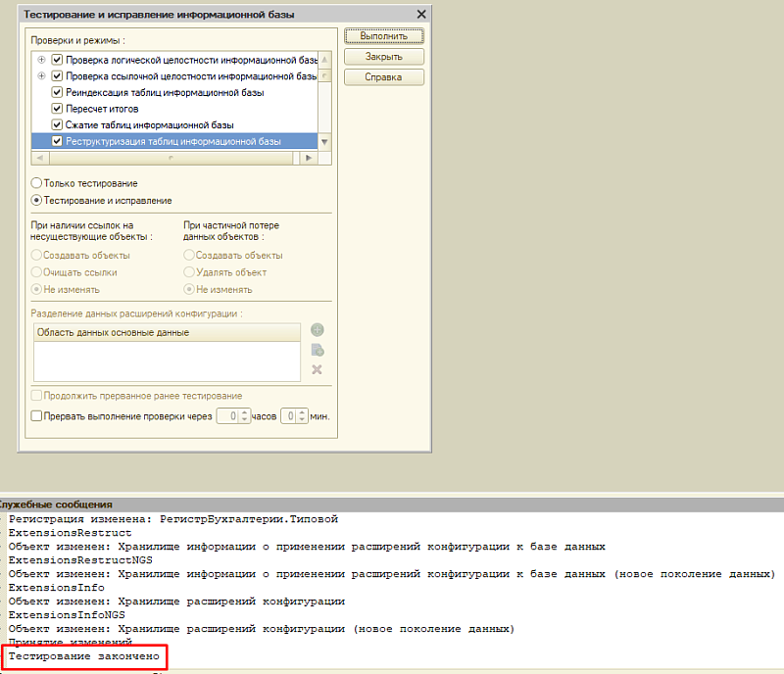Click the delete data area X icon
Image resolution: width=784 pixels, height=674 pixels.
(x=317, y=369)
